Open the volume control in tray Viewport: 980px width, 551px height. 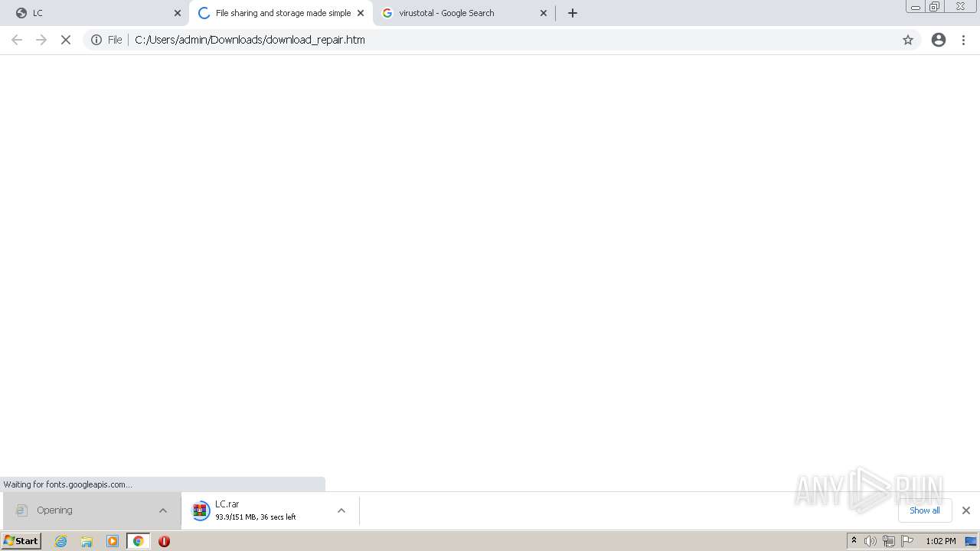pyautogui.click(x=871, y=541)
